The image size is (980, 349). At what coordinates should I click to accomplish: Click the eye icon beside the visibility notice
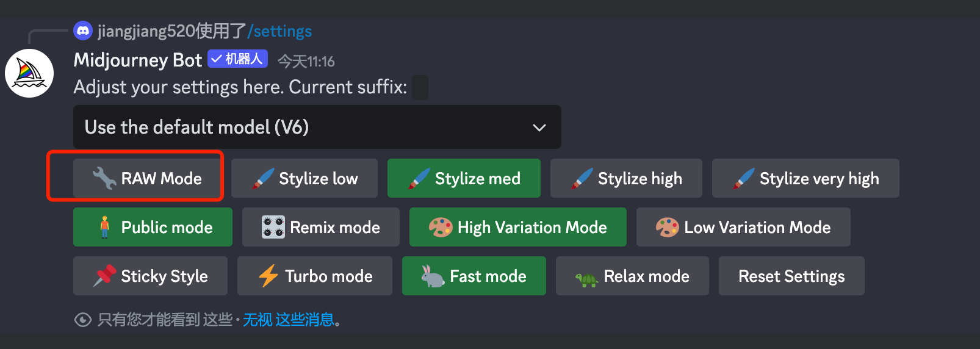tap(82, 320)
